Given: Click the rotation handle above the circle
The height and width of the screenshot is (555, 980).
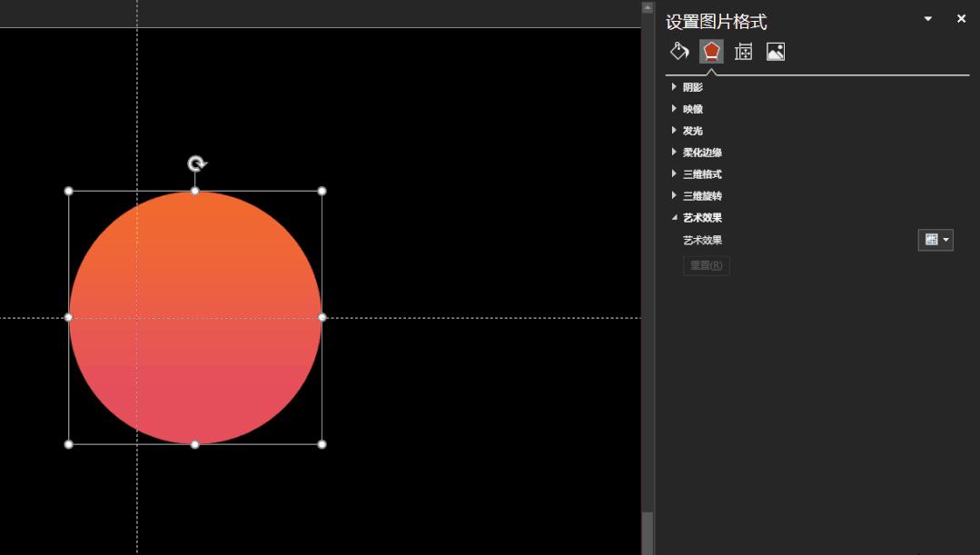Looking at the screenshot, I should click(196, 164).
